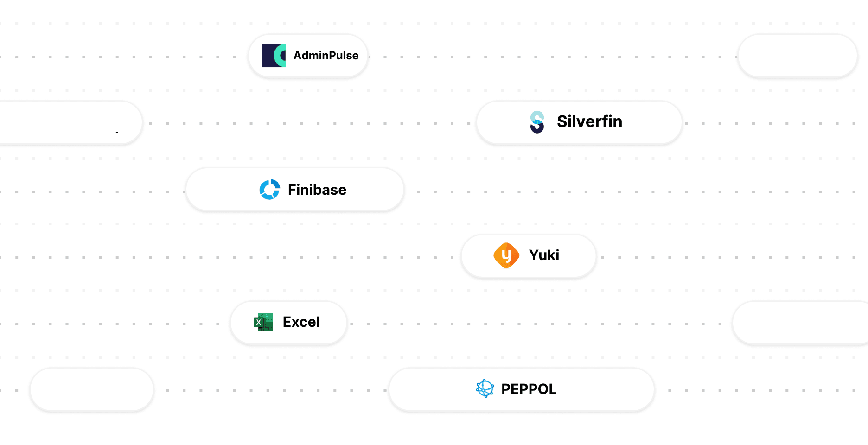Open the AdminPulse integration pill
This screenshot has height=445, width=868.
307,56
